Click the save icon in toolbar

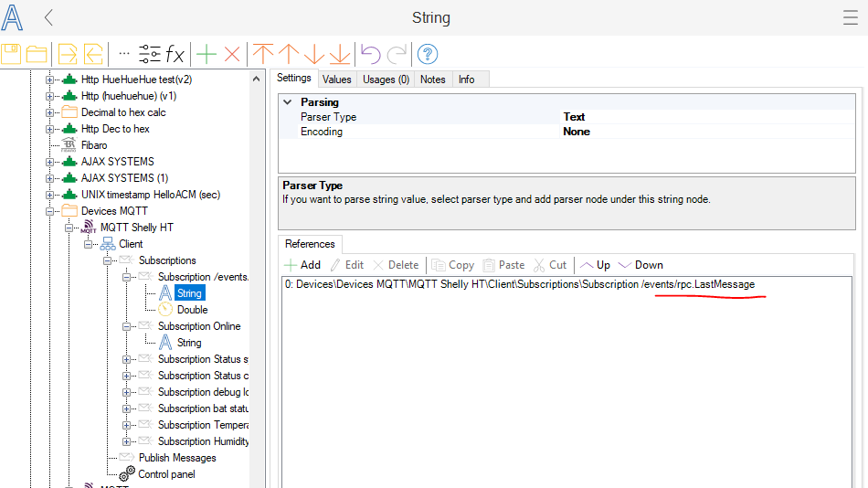12,54
